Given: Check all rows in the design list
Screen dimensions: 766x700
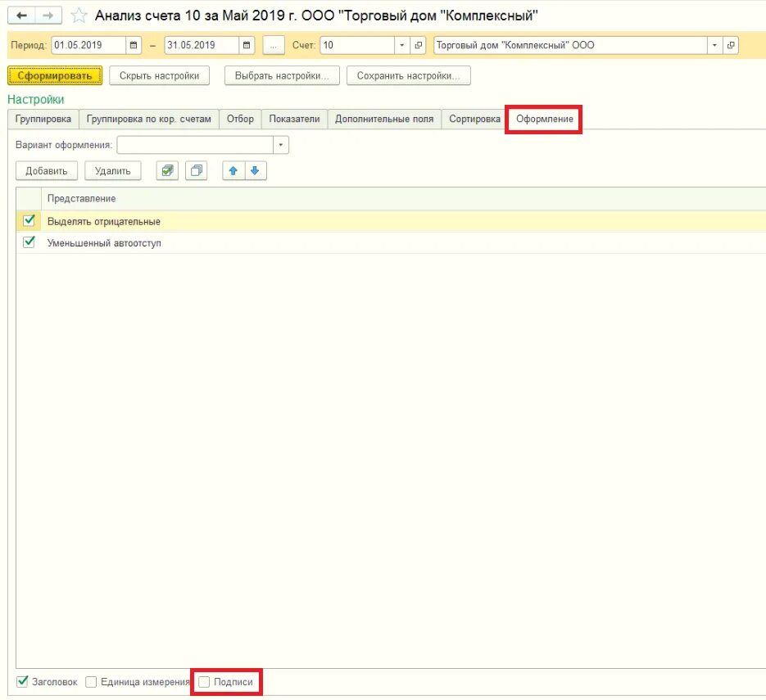Looking at the screenshot, I should point(167,171).
